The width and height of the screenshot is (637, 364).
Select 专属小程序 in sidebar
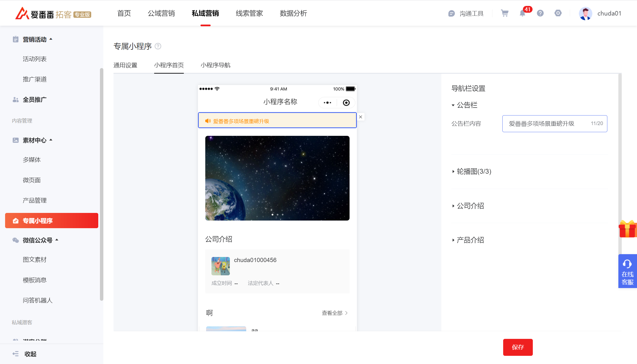(52, 221)
